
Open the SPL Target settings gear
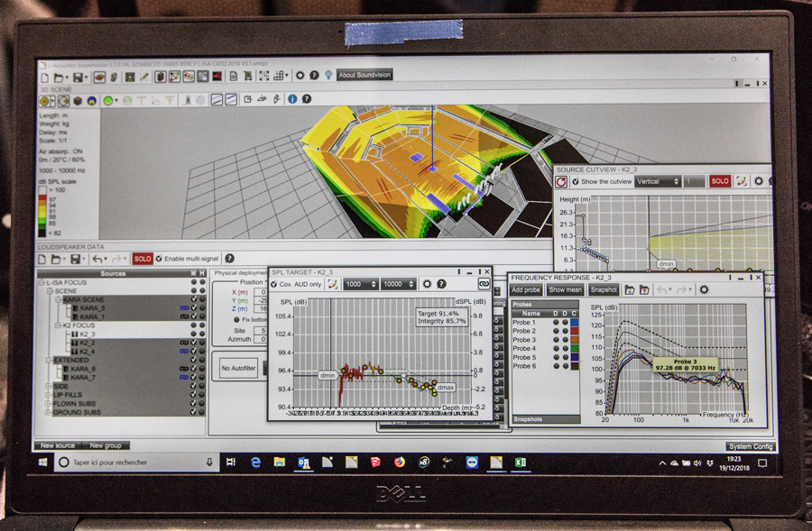click(427, 284)
